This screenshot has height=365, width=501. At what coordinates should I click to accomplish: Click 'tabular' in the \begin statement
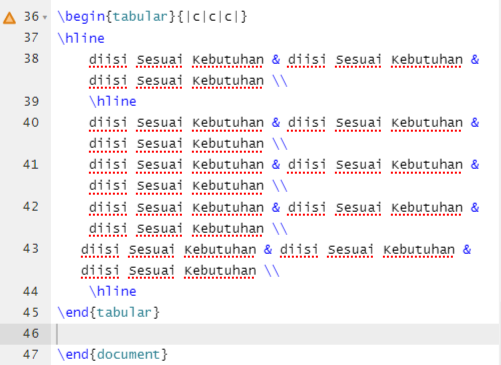click(x=140, y=16)
